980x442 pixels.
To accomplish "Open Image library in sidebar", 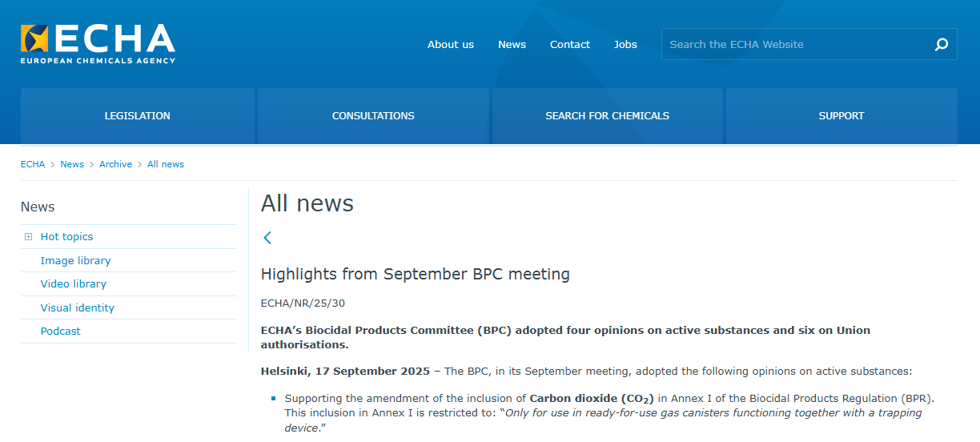I will (x=76, y=261).
